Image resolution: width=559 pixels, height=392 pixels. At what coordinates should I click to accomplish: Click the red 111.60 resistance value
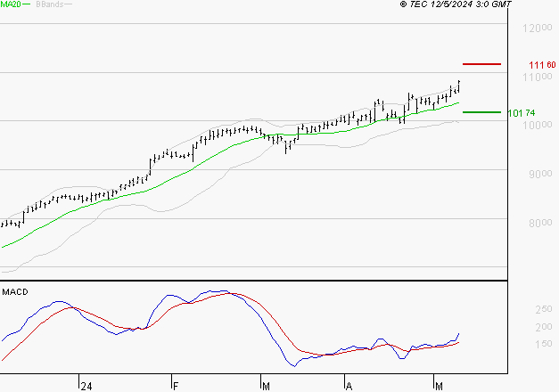point(542,65)
